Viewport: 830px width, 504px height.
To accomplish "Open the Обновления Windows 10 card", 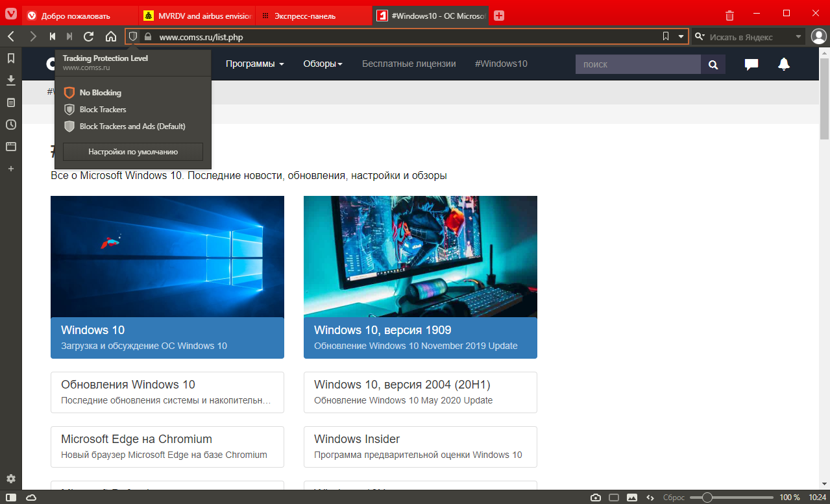I will click(167, 392).
